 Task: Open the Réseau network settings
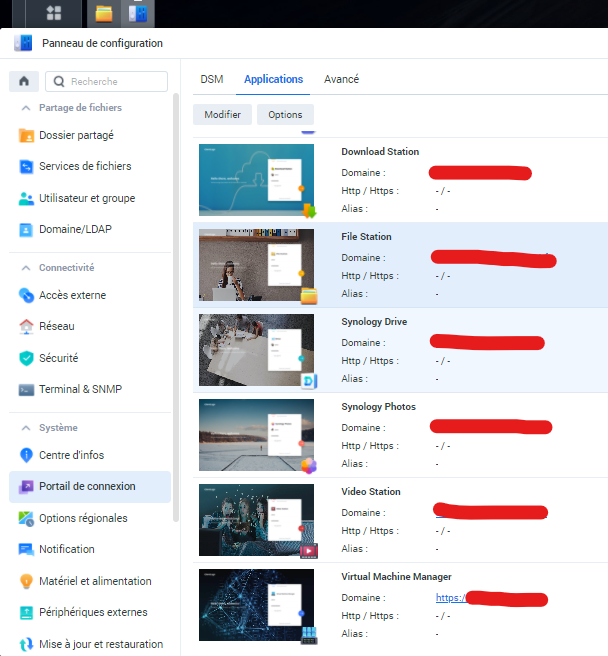point(56,326)
